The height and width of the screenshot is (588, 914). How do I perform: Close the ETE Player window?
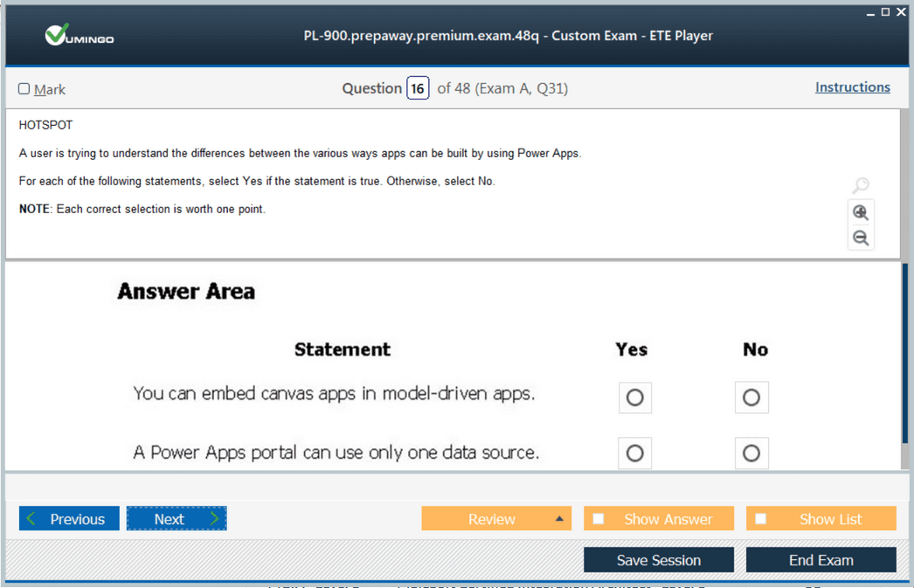(901, 11)
